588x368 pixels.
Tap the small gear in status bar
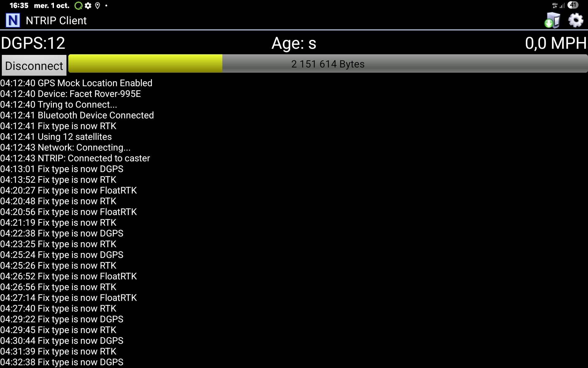pos(88,6)
